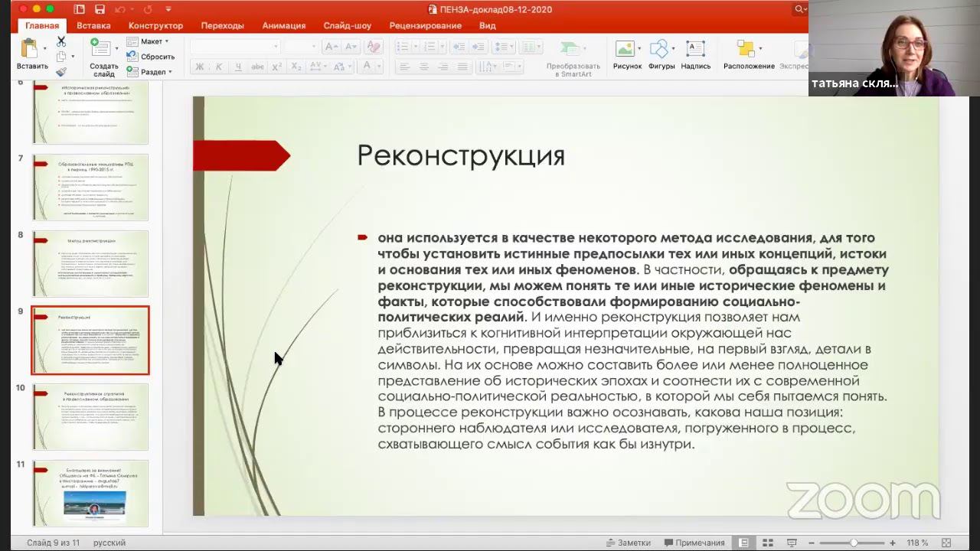The height and width of the screenshot is (551, 980).
Task: Click the Redo arrow icon
Action: tap(148, 9)
